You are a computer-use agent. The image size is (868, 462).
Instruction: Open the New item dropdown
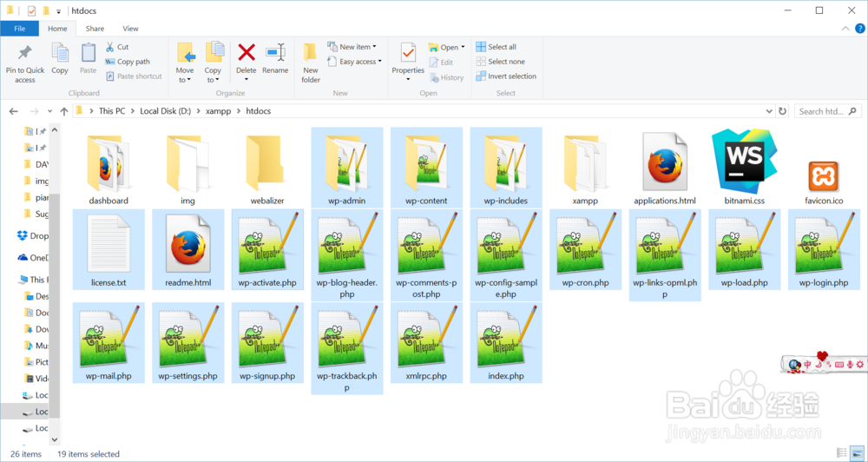352,47
